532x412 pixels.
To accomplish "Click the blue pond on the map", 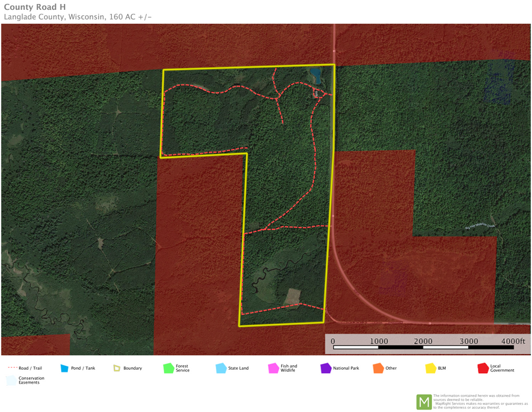I will tap(317, 76).
